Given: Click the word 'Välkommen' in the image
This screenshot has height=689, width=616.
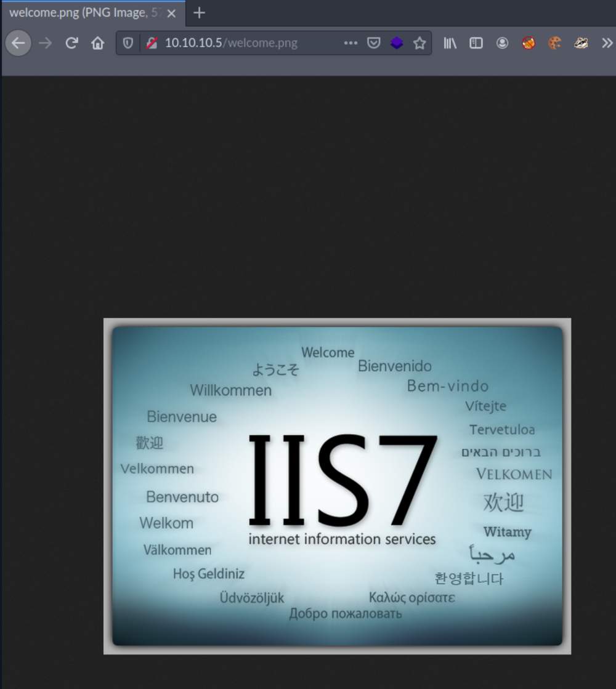Looking at the screenshot, I should 177,550.
